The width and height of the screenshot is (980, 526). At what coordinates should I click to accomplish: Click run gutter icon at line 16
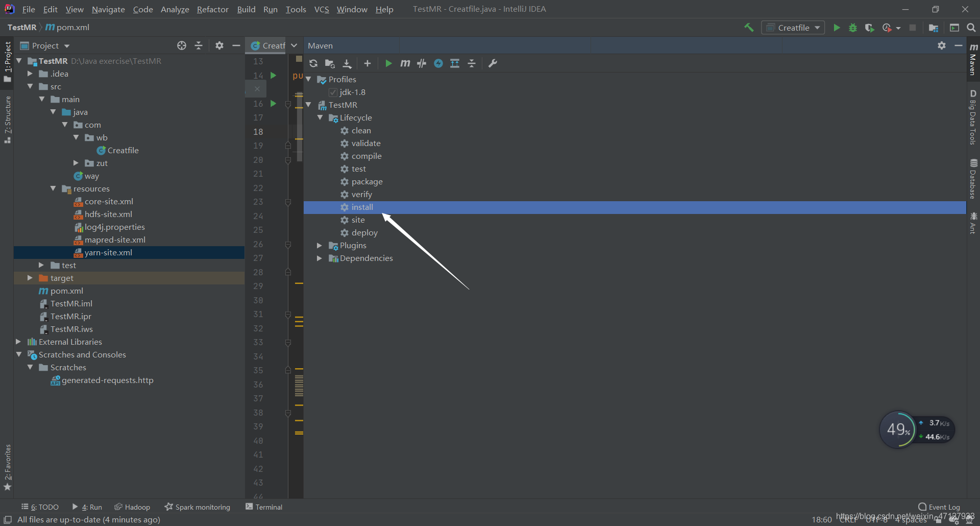[x=273, y=103]
